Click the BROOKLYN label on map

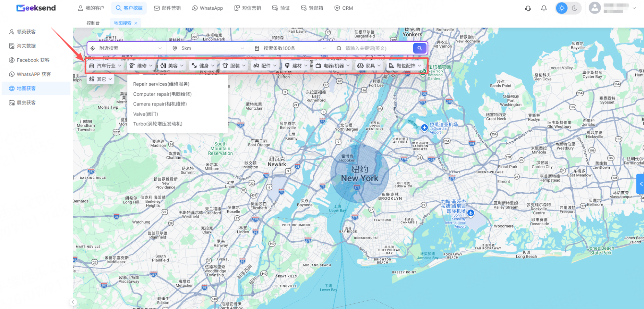click(x=390, y=199)
